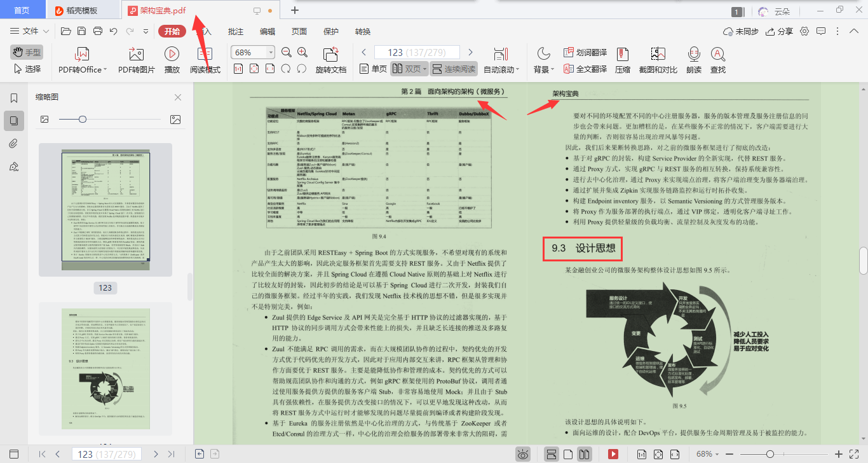Open the 转换 convert tab
The height and width of the screenshot is (463, 868).
click(x=363, y=31)
